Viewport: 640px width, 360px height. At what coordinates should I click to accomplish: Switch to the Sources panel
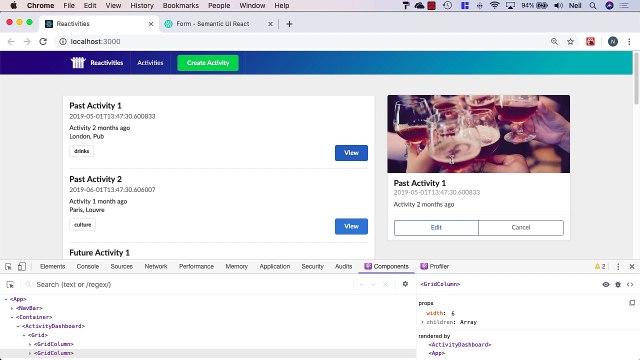pos(122,267)
